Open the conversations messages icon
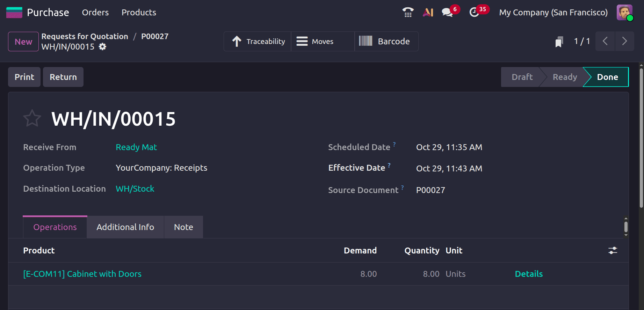The height and width of the screenshot is (310, 644). pyautogui.click(x=447, y=13)
